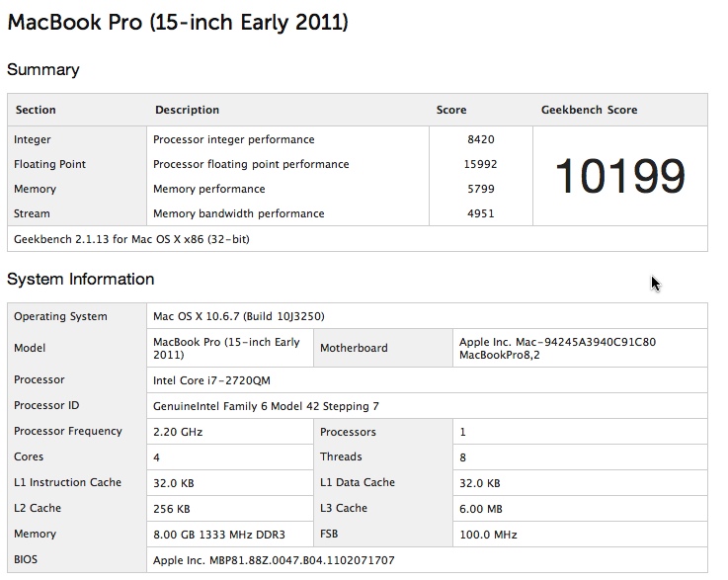Click the floating point score 15992

click(x=480, y=164)
